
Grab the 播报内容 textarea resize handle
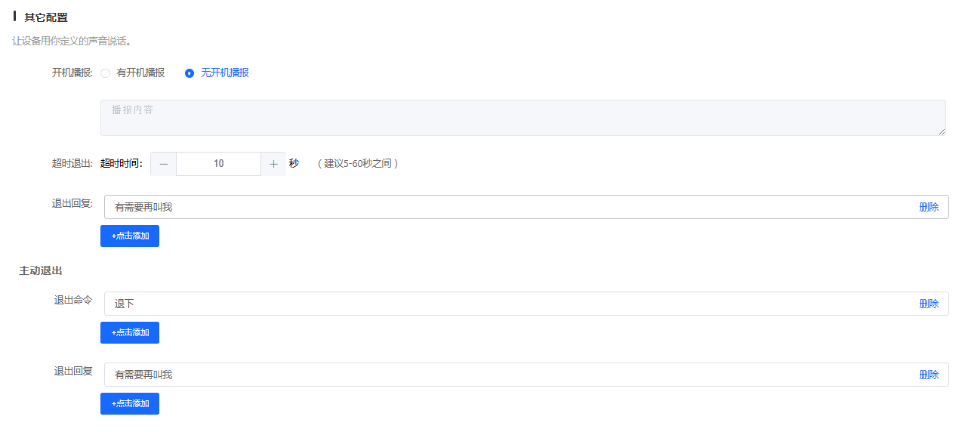pos(941,131)
